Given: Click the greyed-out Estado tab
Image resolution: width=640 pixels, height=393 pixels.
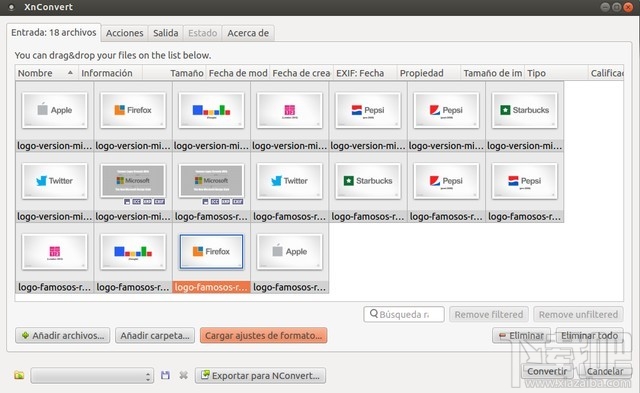Looking at the screenshot, I should pos(202,33).
